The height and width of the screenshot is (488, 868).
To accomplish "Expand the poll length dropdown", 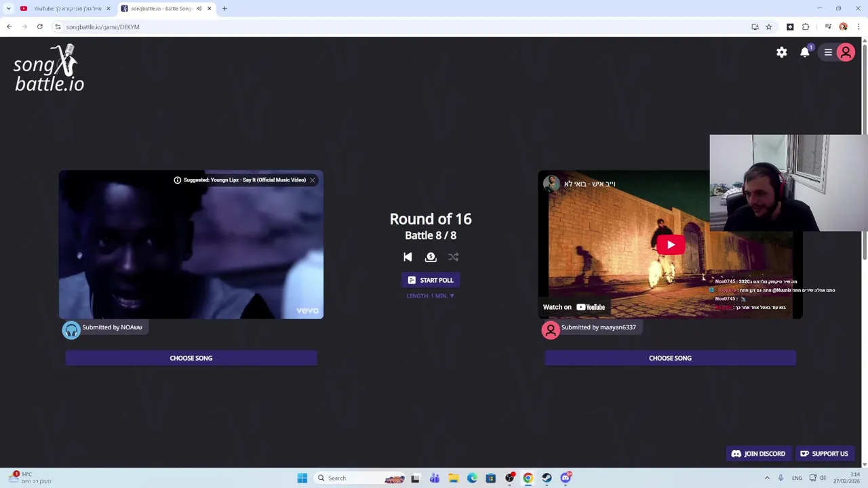I will (x=431, y=296).
